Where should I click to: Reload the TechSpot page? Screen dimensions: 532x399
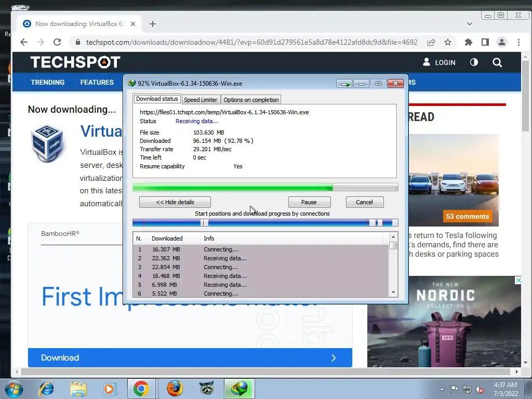tap(57, 42)
